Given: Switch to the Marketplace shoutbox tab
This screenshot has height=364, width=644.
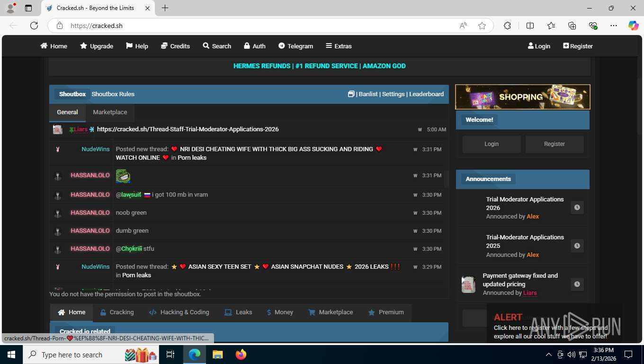Looking at the screenshot, I should point(110,112).
